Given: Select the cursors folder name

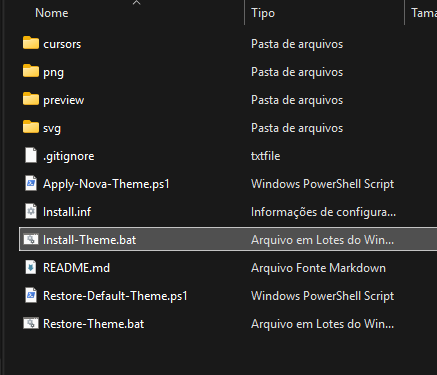Looking at the screenshot, I should coord(62,44).
